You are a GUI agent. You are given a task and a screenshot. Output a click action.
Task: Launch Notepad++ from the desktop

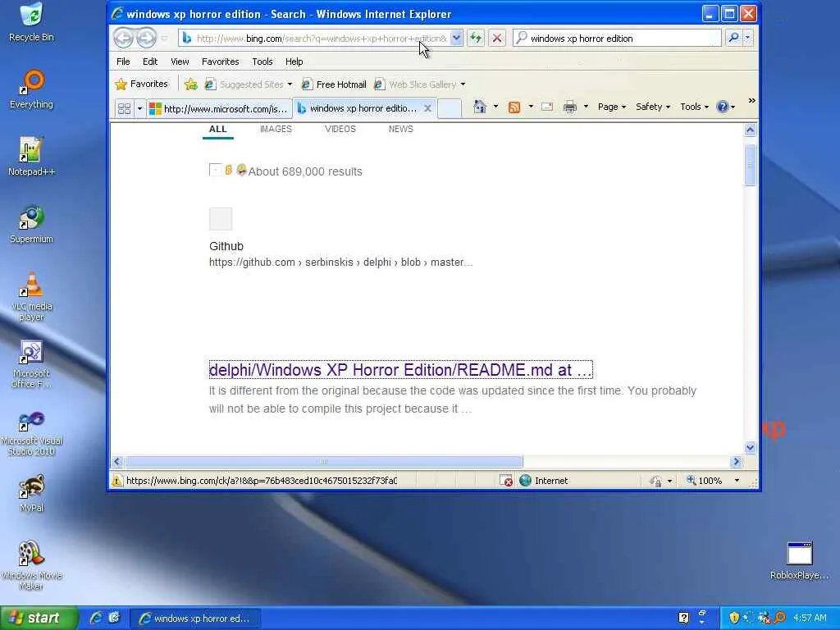point(32,157)
